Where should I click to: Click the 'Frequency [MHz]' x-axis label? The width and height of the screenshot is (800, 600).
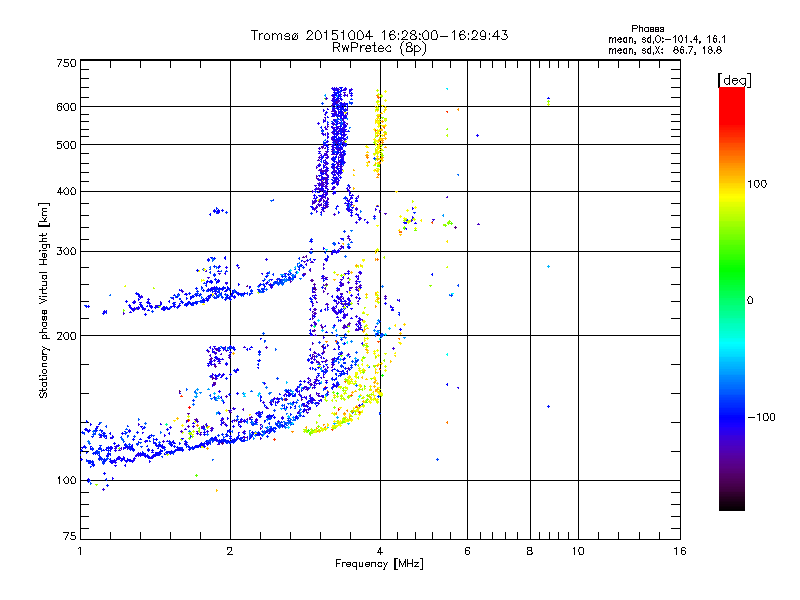[379, 564]
